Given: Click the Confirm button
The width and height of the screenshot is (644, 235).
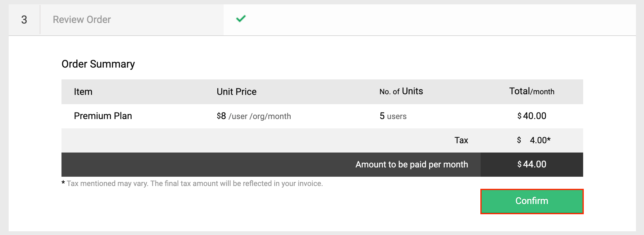Looking at the screenshot, I should 532,201.
